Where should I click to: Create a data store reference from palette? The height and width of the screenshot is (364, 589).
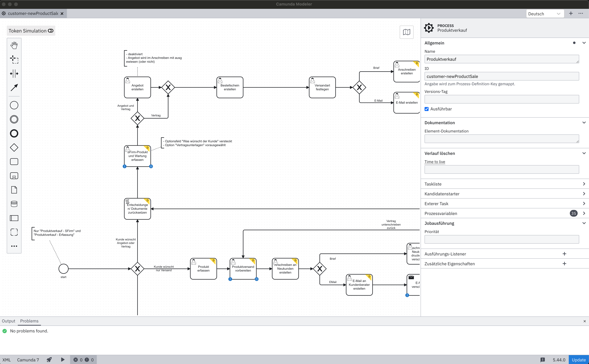(x=14, y=204)
